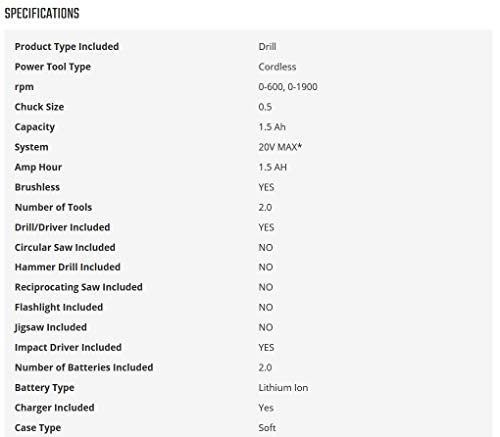
Task: Click the Cordless value
Action: pyautogui.click(x=277, y=67)
